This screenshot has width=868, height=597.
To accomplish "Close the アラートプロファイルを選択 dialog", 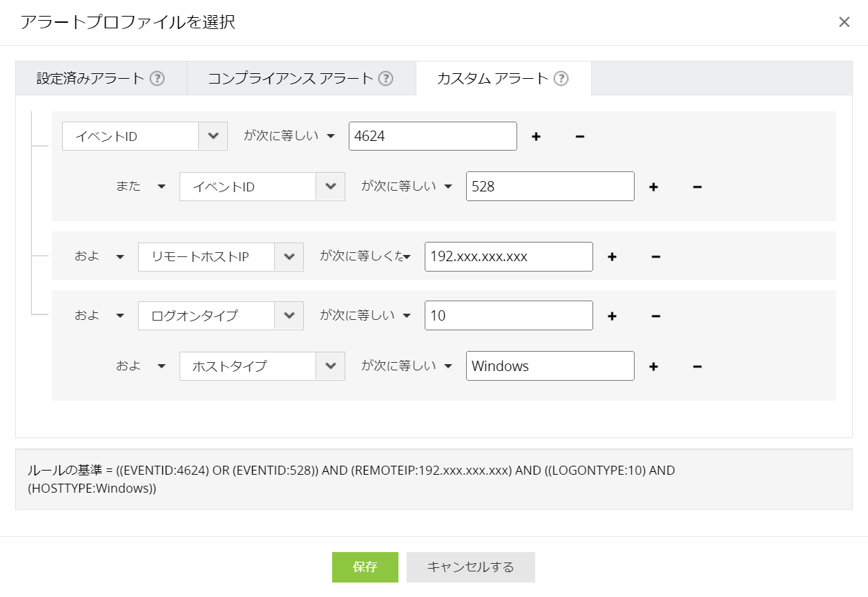I will click(844, 22).
